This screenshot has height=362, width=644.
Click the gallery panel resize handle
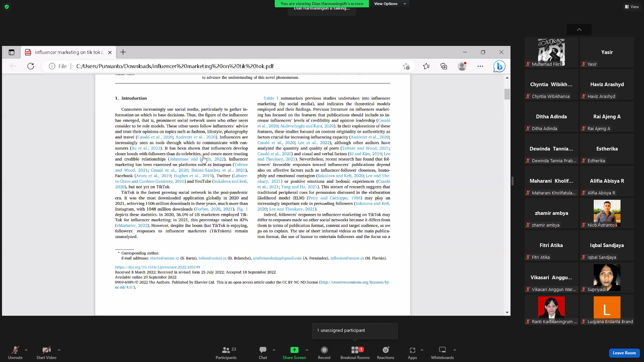click(x=513, y=181)
